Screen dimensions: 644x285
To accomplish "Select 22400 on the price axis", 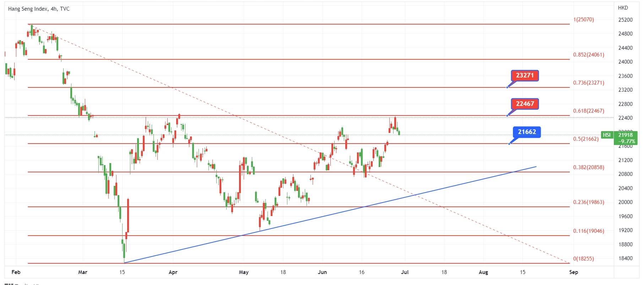I will point(625,118).
